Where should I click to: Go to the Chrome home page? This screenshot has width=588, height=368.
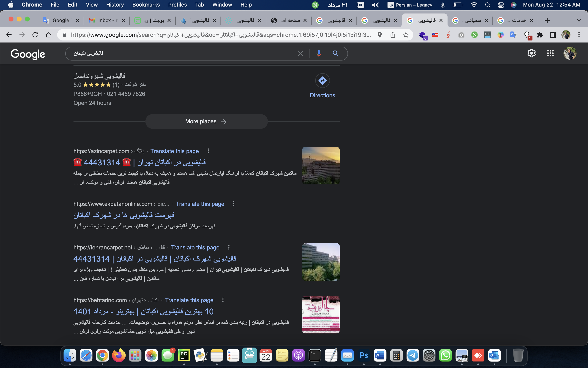48,35
